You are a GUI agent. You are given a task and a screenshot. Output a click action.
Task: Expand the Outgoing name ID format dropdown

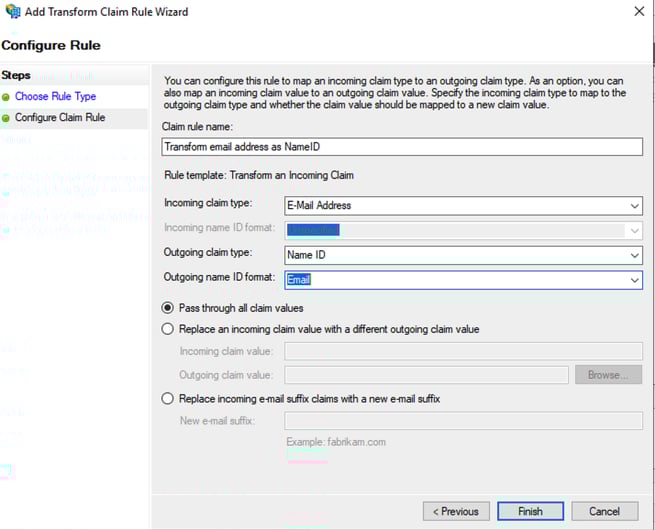pyautogui.click(x=634, y=280)
